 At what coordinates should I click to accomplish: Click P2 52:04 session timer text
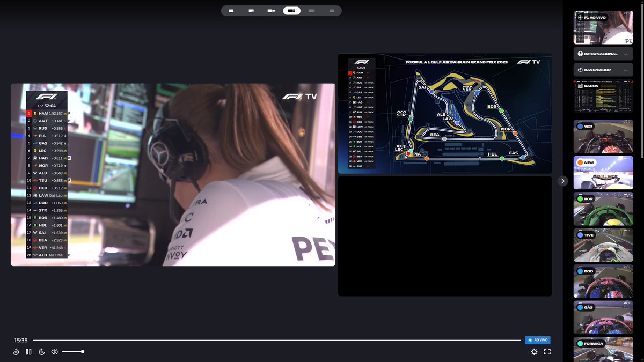[47, 106]
